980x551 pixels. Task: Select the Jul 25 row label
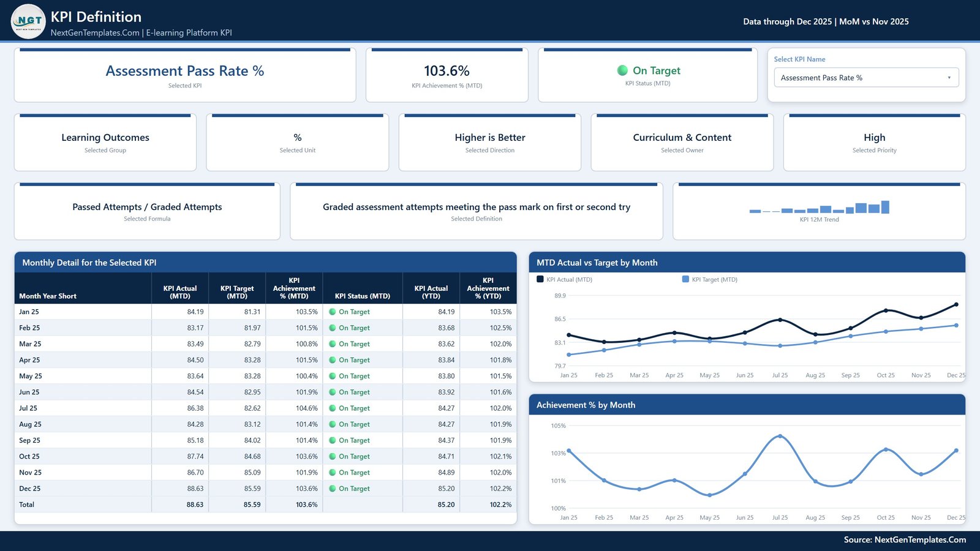[x=28, y=408]
